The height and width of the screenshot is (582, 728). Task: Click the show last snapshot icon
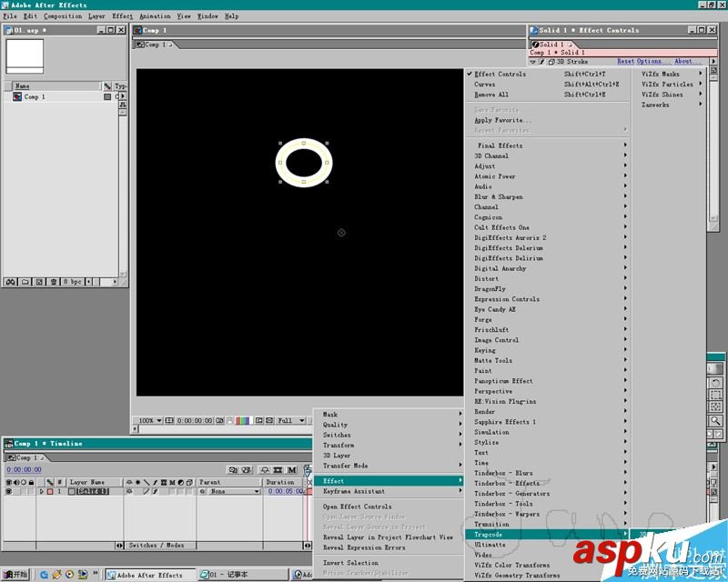point(229,420)
